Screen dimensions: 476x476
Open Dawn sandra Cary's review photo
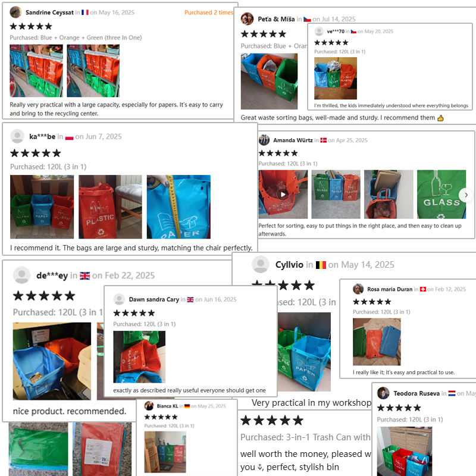click(x=139, y=356)
